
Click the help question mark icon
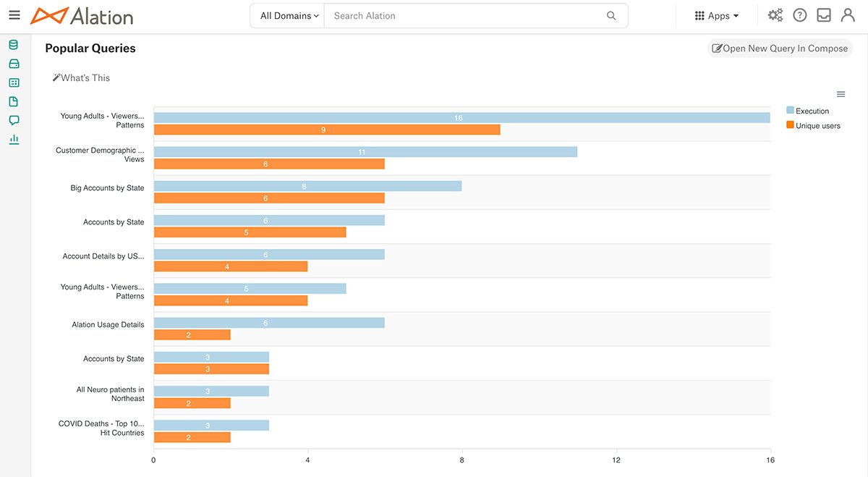click(799, 15)
